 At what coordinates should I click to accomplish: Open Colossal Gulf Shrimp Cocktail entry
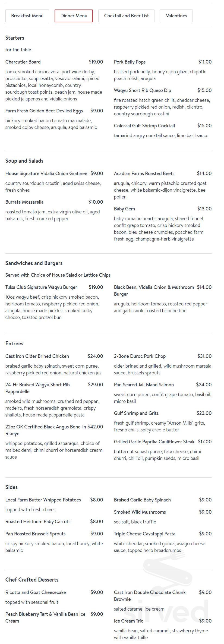tap(144, 126)
